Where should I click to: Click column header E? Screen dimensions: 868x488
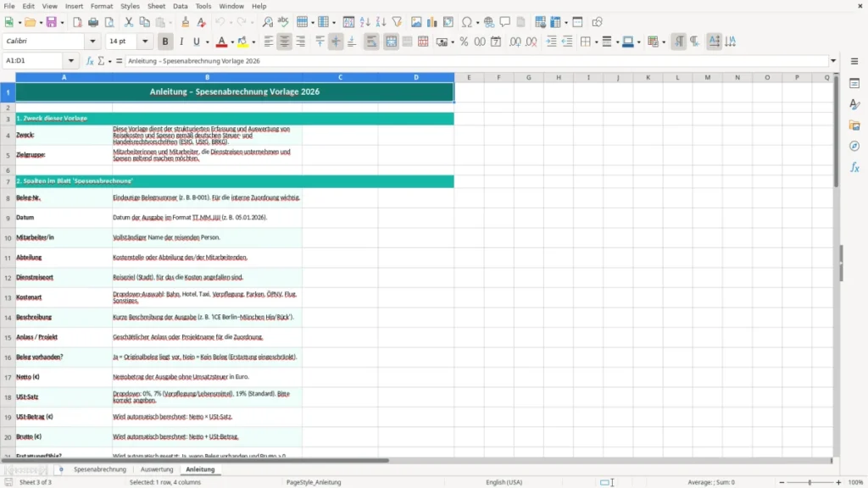click(469, 77)
